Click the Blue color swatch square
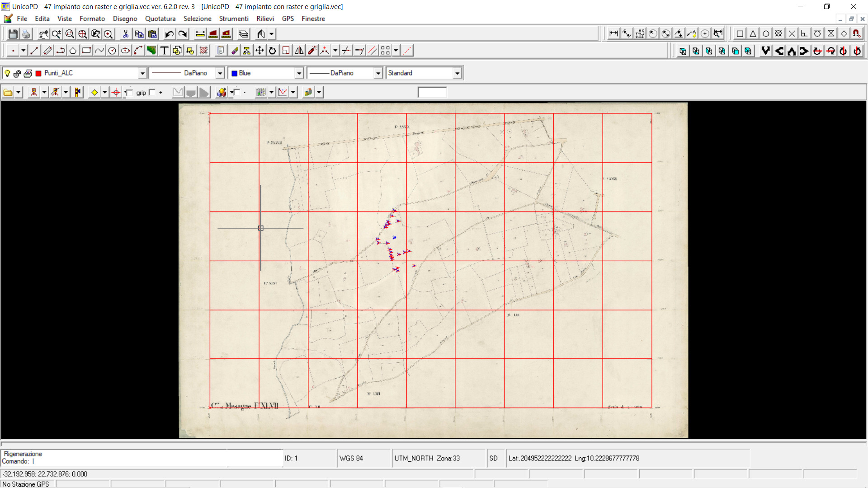 pyautogui.click(x=234, y=73)
